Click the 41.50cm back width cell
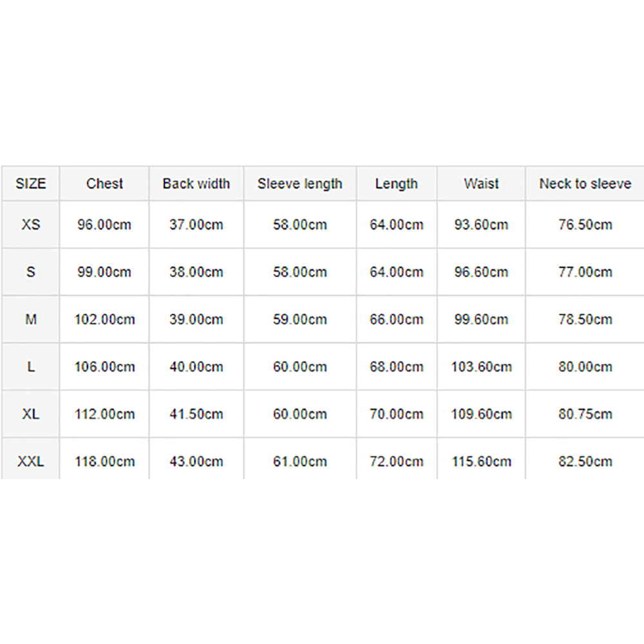This screenshot has height=644, width=644. 196,414
